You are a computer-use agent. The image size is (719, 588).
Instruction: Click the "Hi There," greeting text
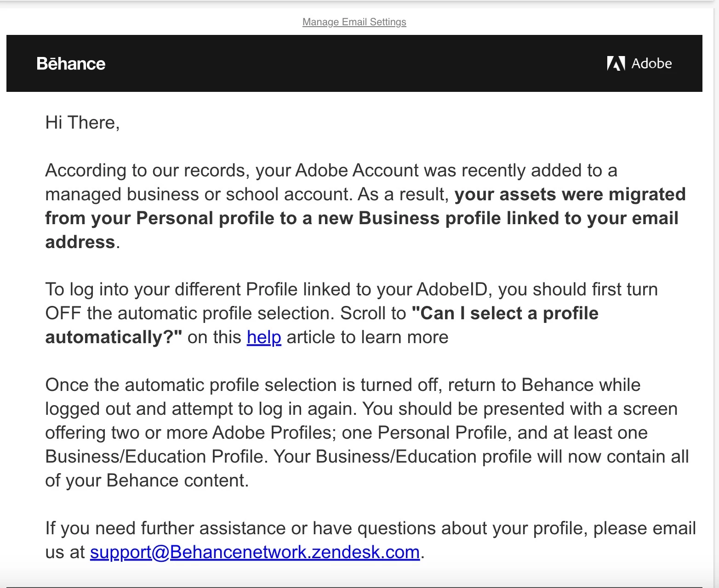pyautogui.click(x=82, y=123)
